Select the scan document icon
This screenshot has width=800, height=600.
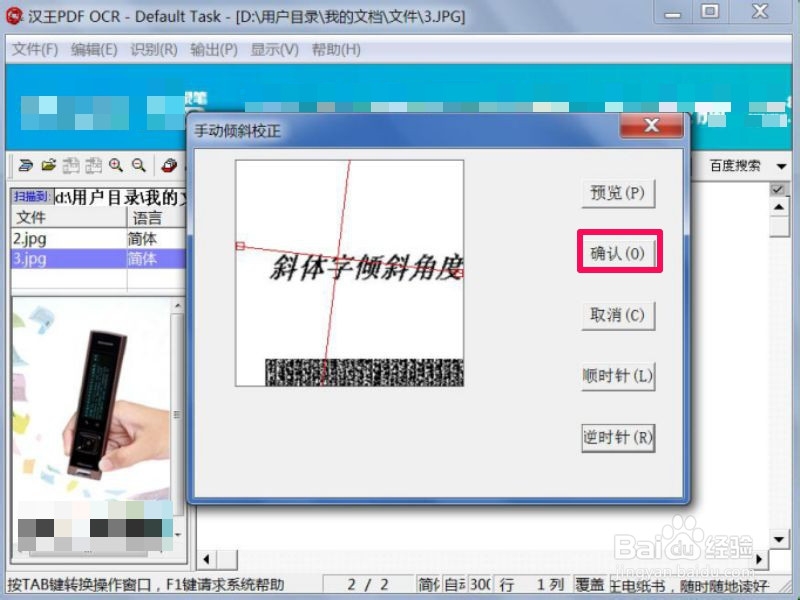click(26, 165)
